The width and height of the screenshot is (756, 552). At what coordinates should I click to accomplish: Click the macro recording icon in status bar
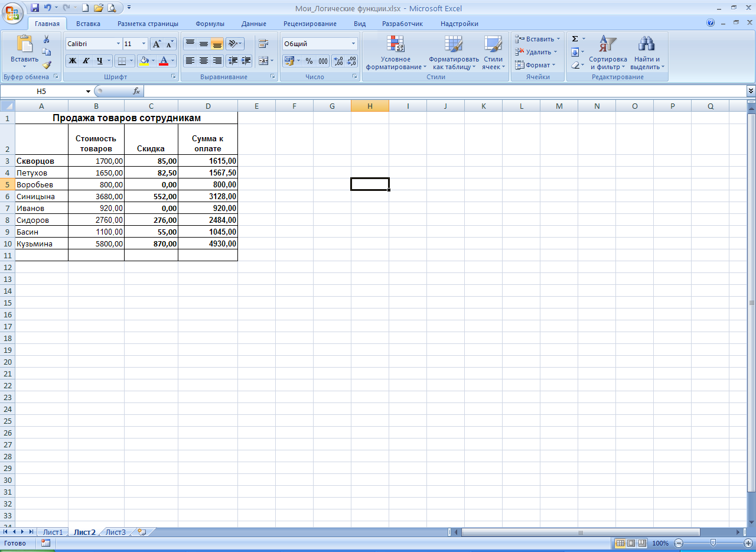pos(45,543)
